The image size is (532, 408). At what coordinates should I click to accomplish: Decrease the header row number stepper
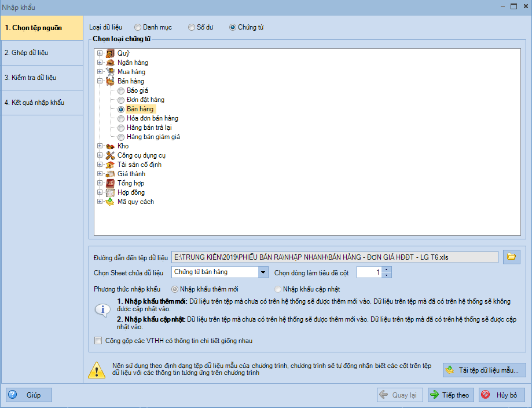point(387,275)
